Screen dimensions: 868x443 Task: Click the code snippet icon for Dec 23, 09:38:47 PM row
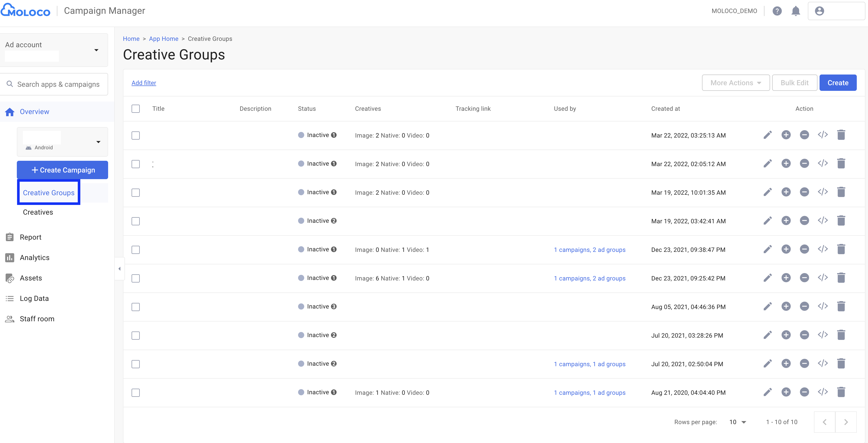[823, 250]
